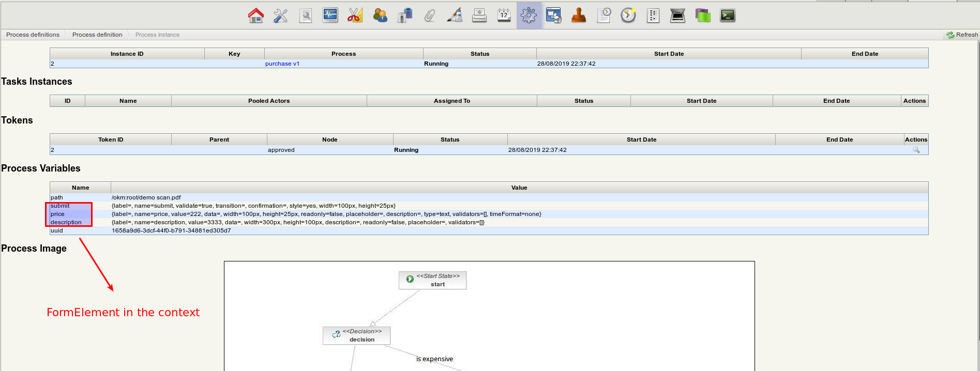Click the Refresh button
Viewport: 980px width, 371px height.
click(962, 35)
